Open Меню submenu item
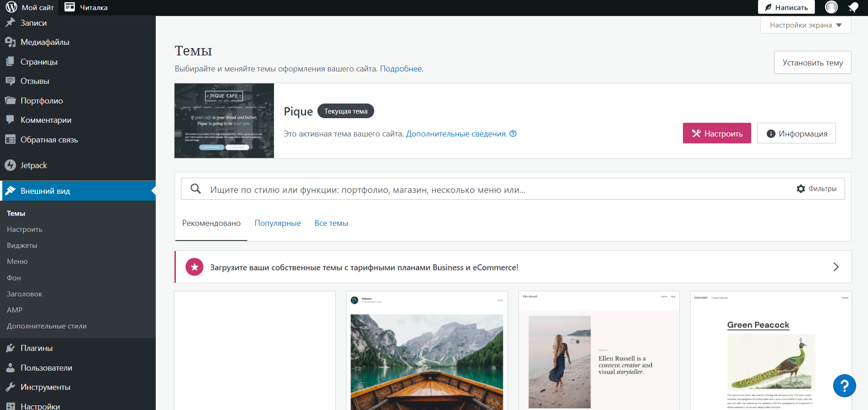 17,262
